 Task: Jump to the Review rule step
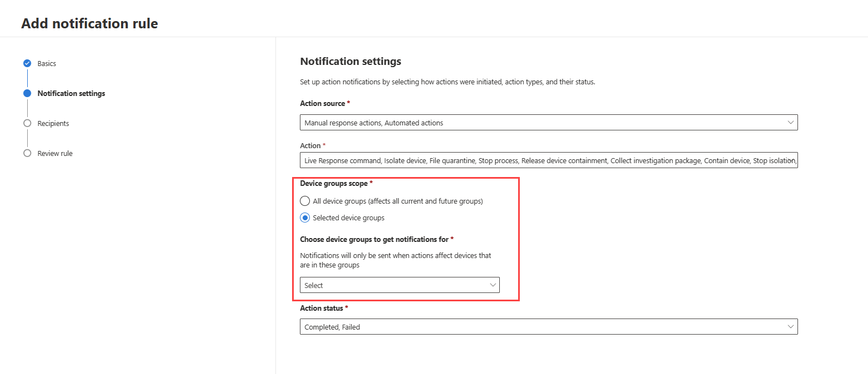pyautogui.click(x=55, y=153)
